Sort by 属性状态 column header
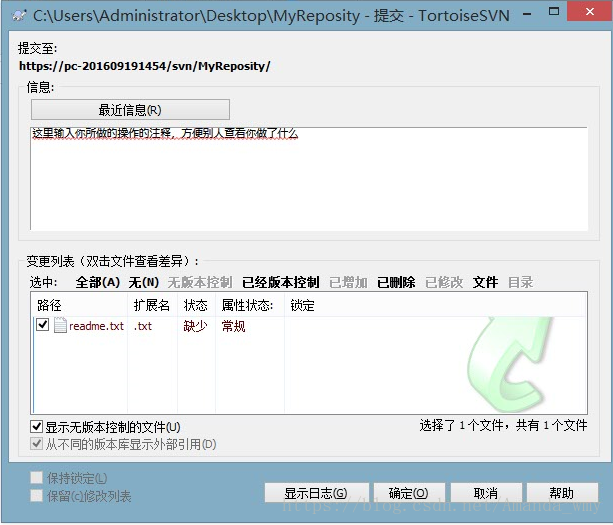Screen dimensions: 613x525 point(250,305)
